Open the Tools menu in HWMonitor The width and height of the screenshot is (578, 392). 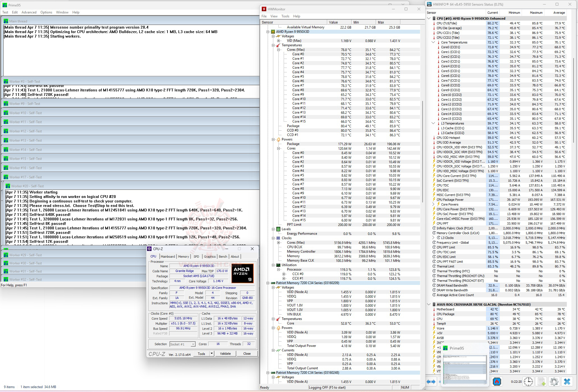(x=285, y=16)
